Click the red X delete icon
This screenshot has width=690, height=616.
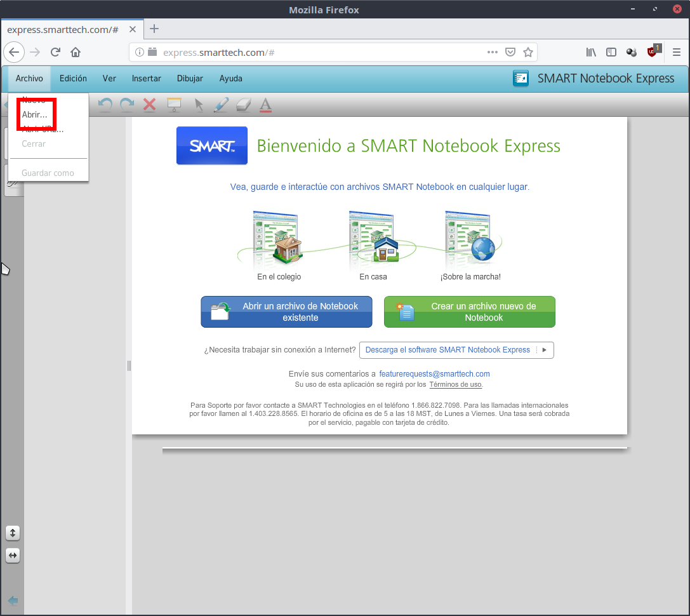click(x=150, y=105)
